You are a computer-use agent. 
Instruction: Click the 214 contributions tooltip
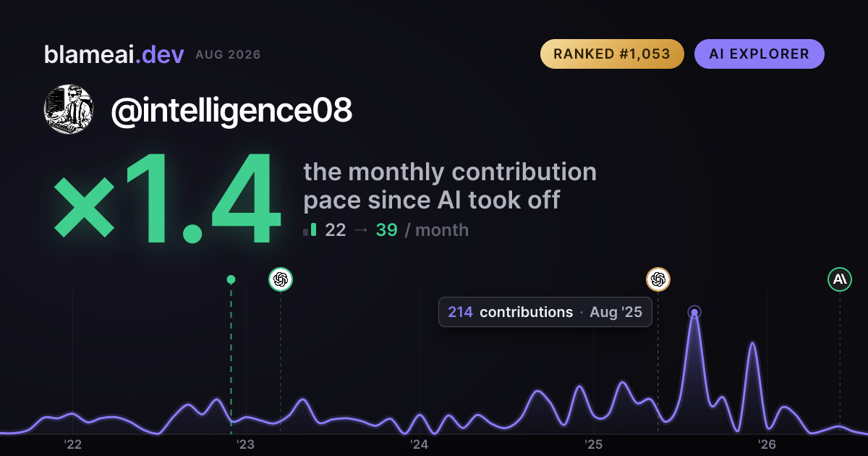click(x=545, y=312)
